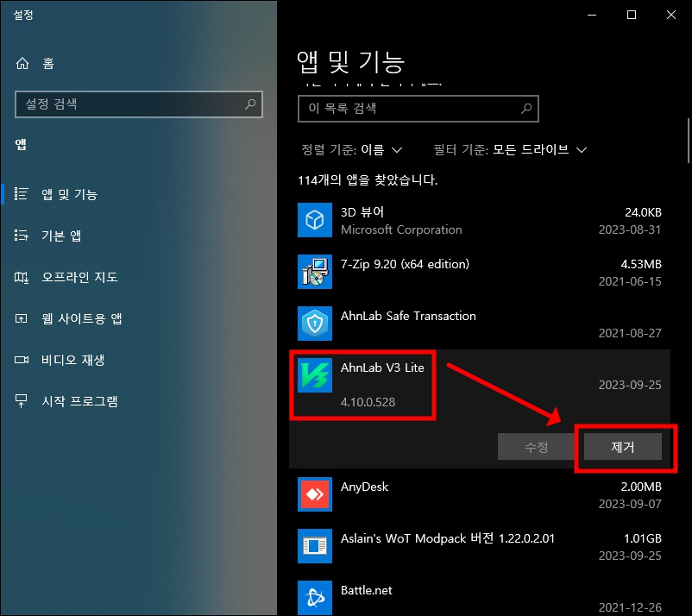Click the 오프라인 지도 map icon

[22, 277]
